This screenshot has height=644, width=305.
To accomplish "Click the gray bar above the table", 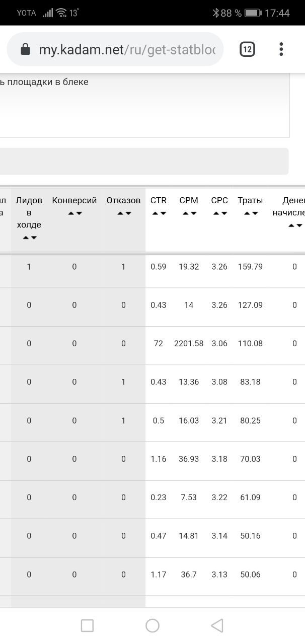I will pos(144,162).
